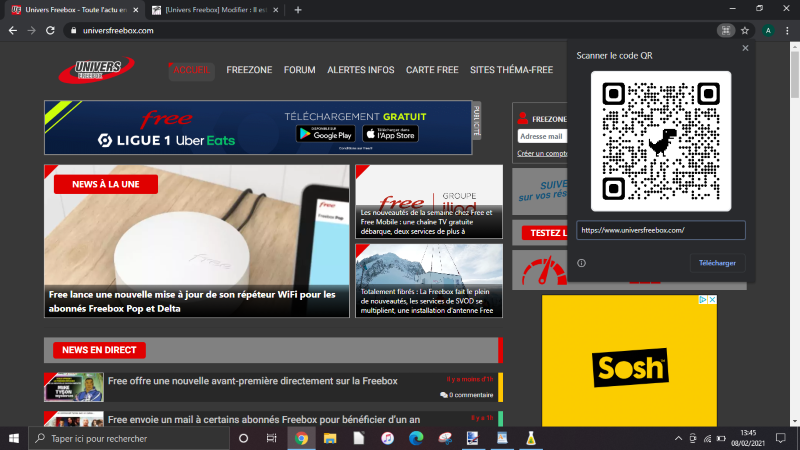Open iTunes music icon in taskbar
The height and width of the screenshot is (450, 800).
[388, 438]
